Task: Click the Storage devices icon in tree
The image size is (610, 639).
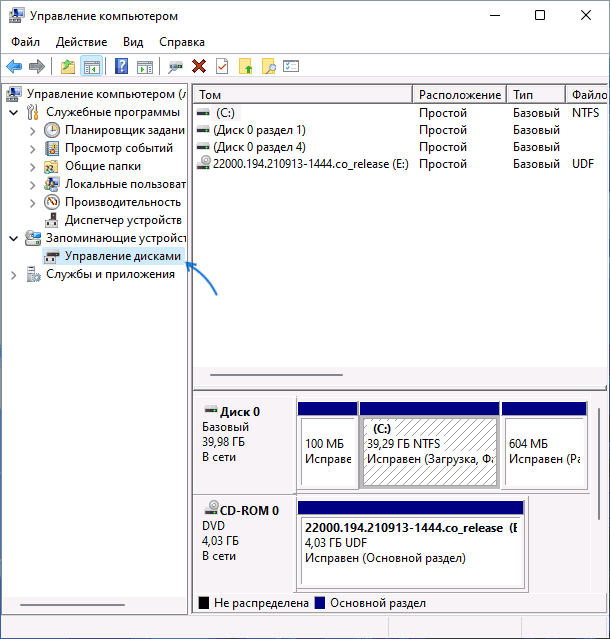Action: pyautogui.click(x=33, y=238)
